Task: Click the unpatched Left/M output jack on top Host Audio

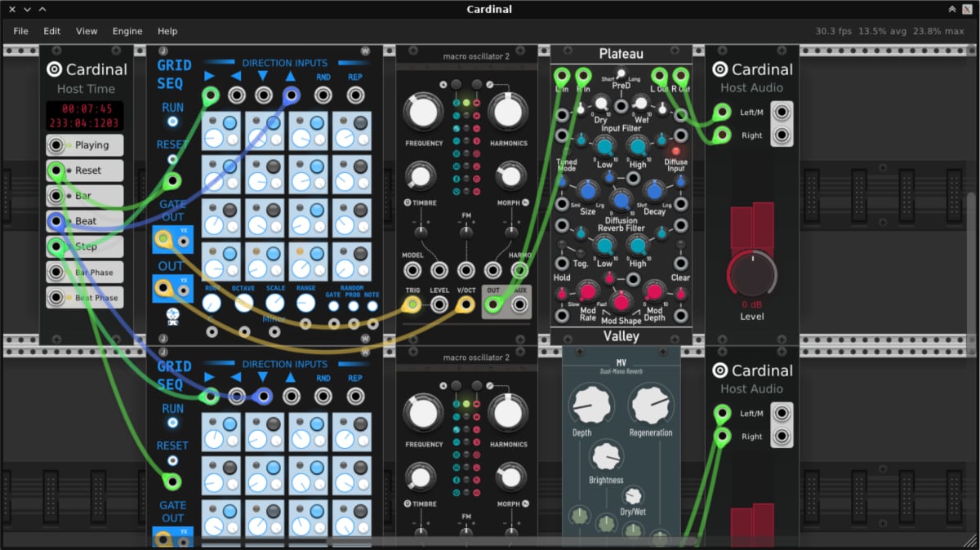Action: tap(782, 112)
